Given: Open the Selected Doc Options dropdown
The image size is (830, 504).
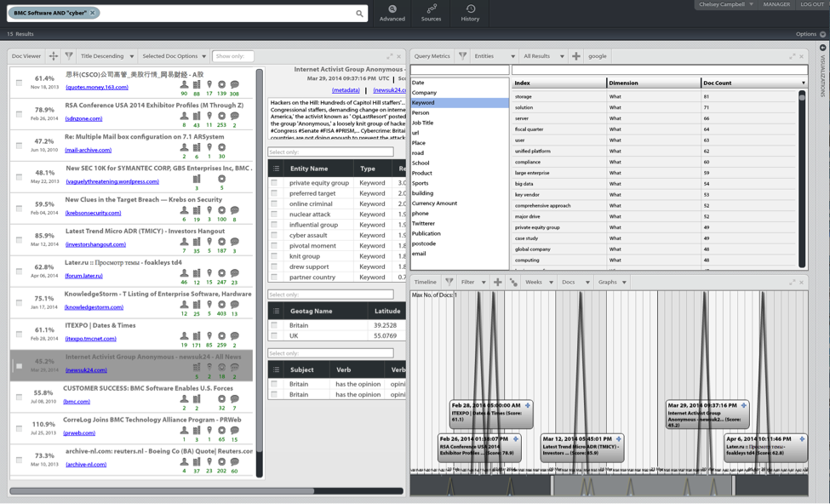Looking at the screenshot, I should (175, 56).
